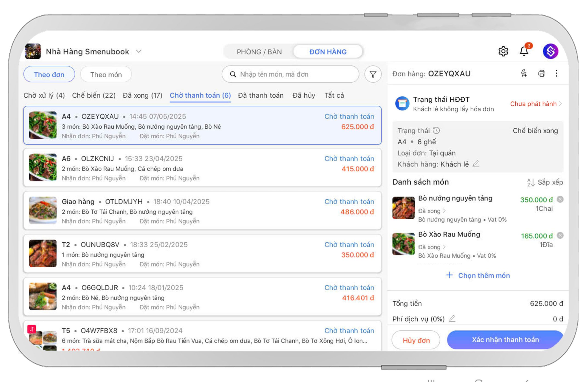The width and height of the screenshot is (588, 382).
Task: Click the Xác nhận thanh toán button
Action: tap(505, 340)
